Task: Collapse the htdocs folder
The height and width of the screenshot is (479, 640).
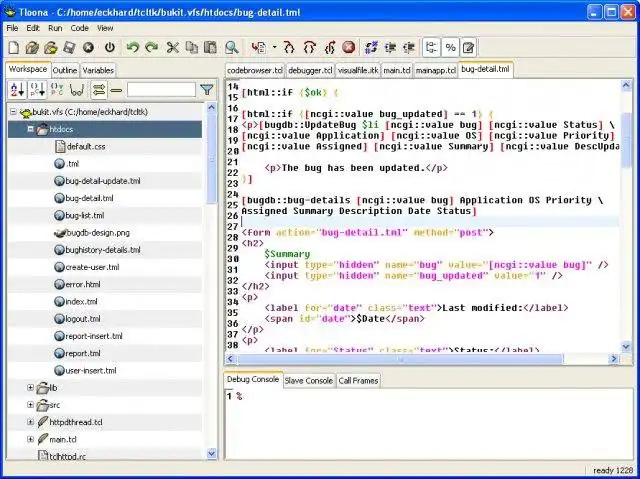Action: click(x=31, y=129)
